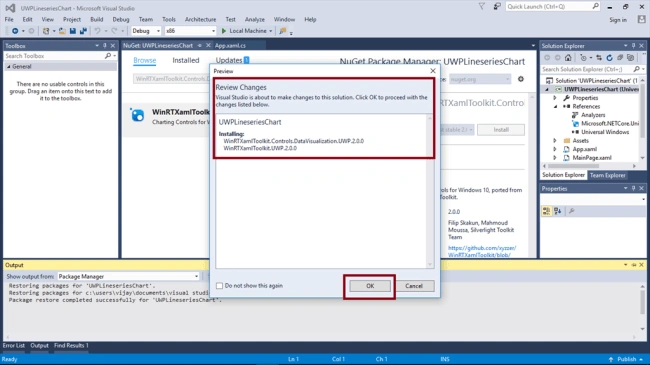
Task: Click the Collapse All icon in Solution Explorer
Action: [620, 58]
